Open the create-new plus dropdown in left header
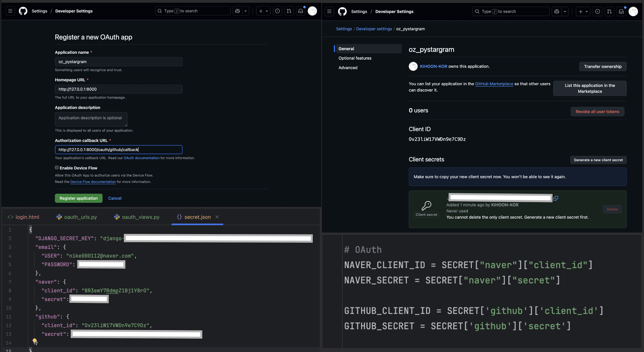Image resolution: width=644 pixels, height=352 pixels. tap(263, 11)
